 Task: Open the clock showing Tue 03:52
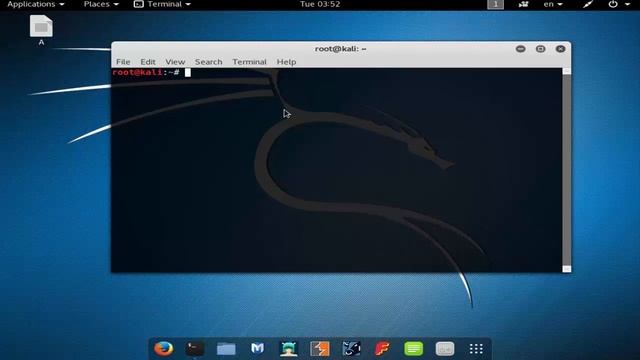point(320,4)
